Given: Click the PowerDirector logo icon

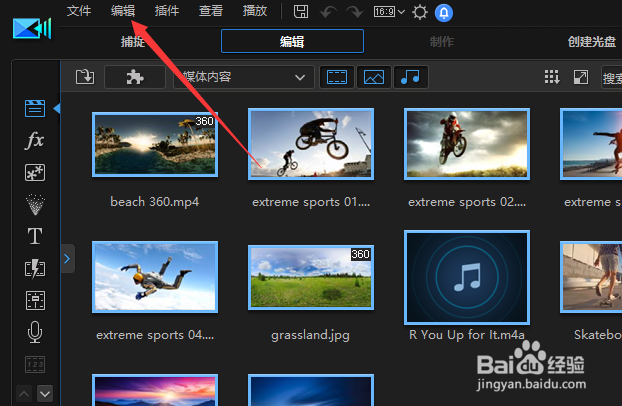Looking at the screenshot, I should (x=32, y=29).
